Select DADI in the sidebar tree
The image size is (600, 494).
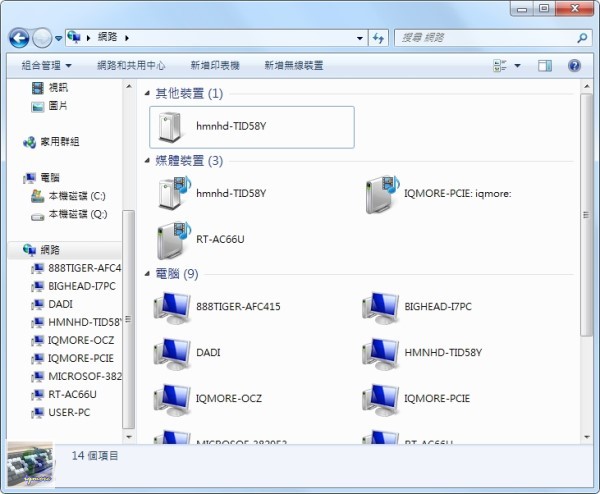52,304
